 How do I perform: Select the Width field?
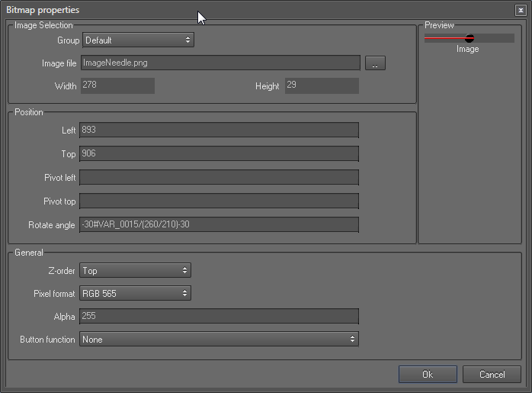pyautogui.click(x=117, y=85)
